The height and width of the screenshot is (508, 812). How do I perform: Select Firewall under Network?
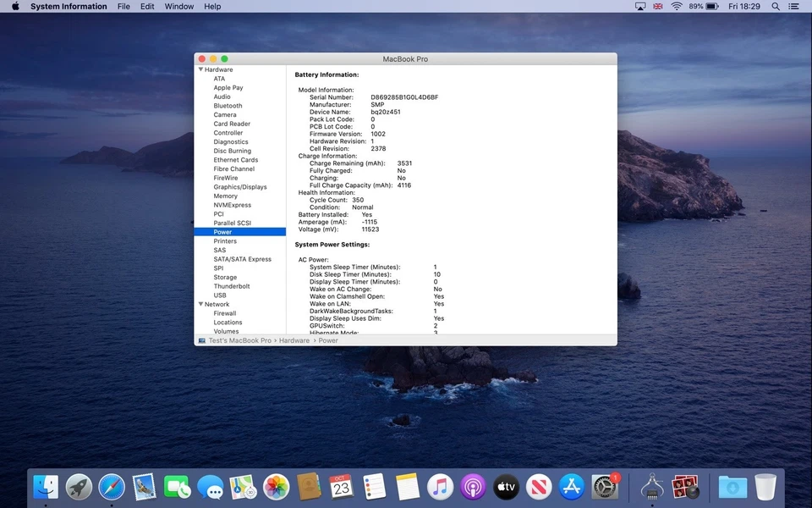pyautogui.click(x=225, y=313)
